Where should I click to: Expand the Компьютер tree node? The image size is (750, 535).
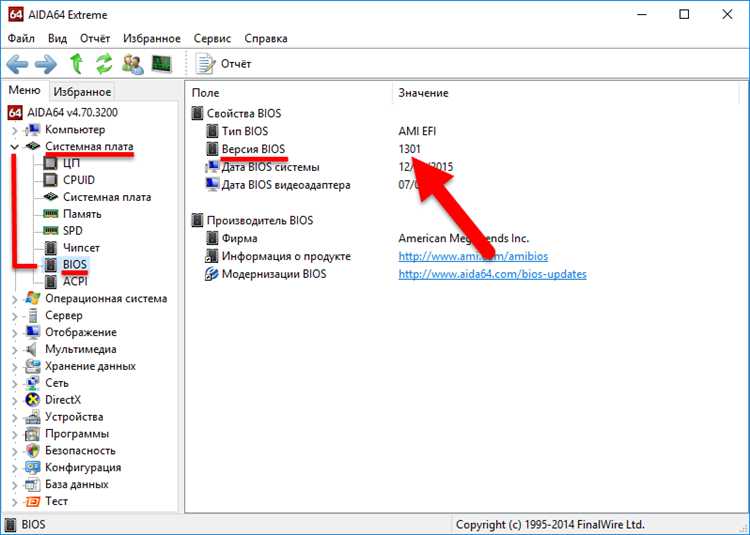click(14, 130)
